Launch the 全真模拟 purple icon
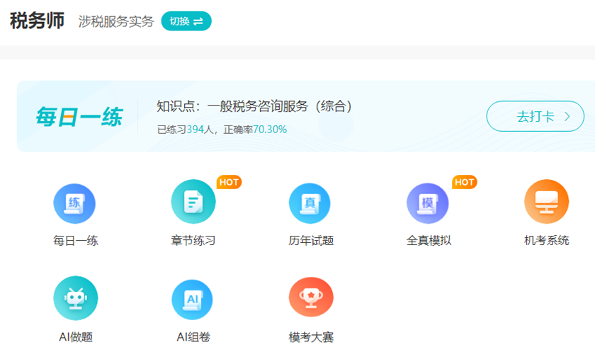This screenshot has height=364, width=595. 428,203
